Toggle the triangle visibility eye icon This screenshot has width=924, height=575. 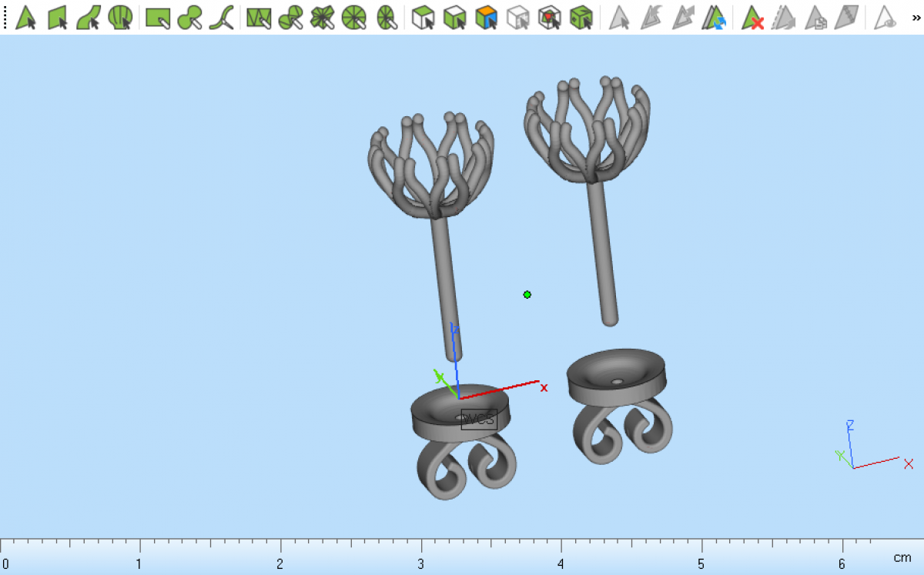pyautogui.click(x=886, y=17)
